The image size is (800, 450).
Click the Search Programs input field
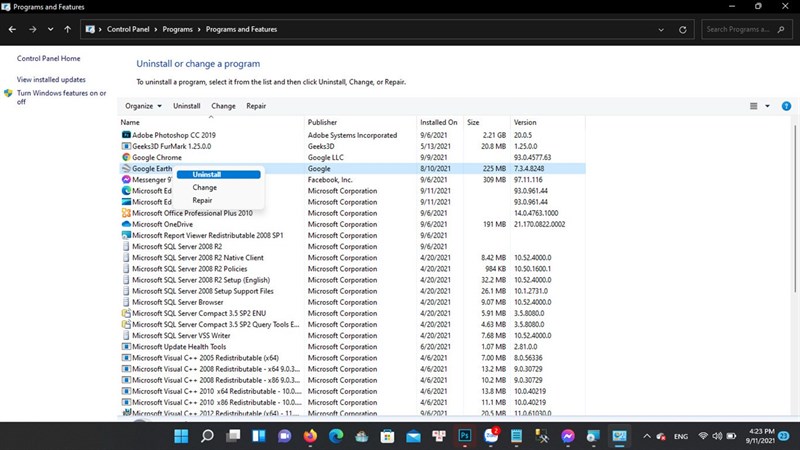pos(745,30)
